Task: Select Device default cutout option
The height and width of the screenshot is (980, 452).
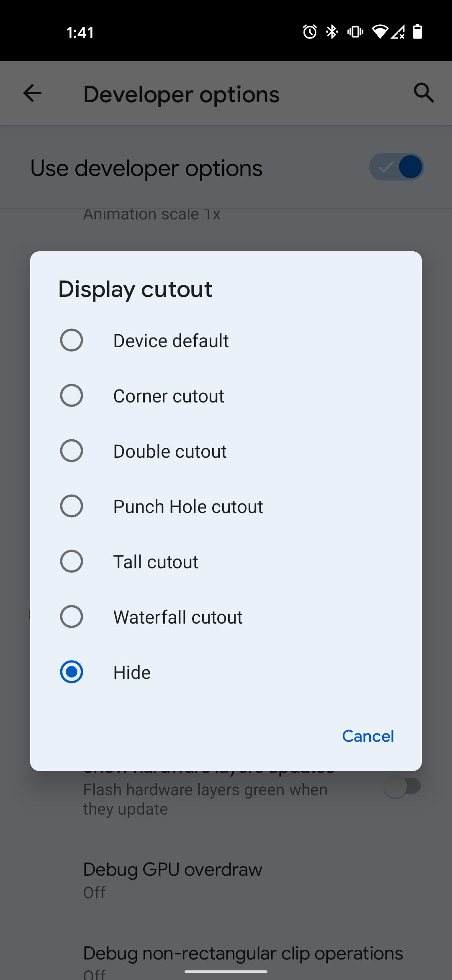Action: click(x=72, y=340)
